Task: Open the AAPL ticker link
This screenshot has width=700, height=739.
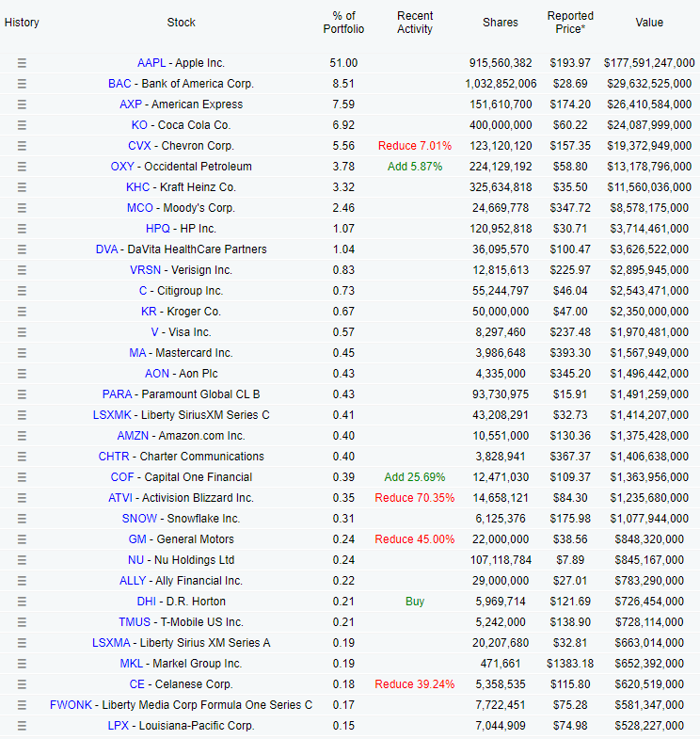Action: coord(151,63)
